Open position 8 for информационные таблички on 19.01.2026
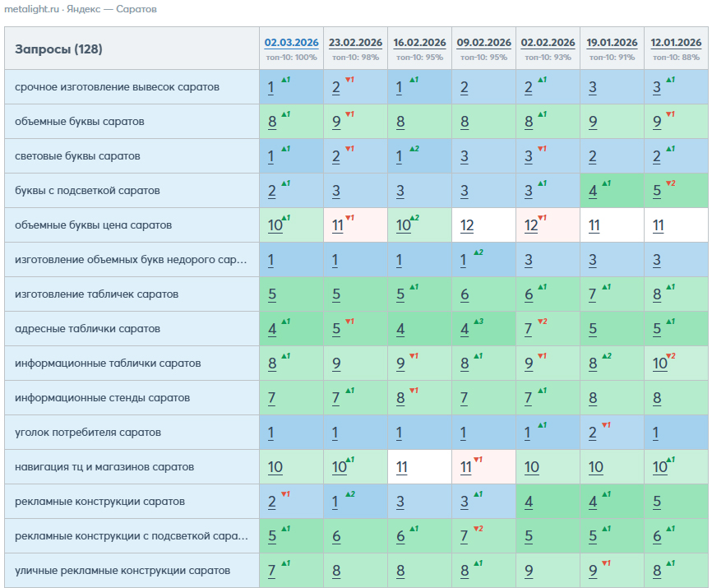The height and width of the screenshot is (588, 712). [593, 363]
